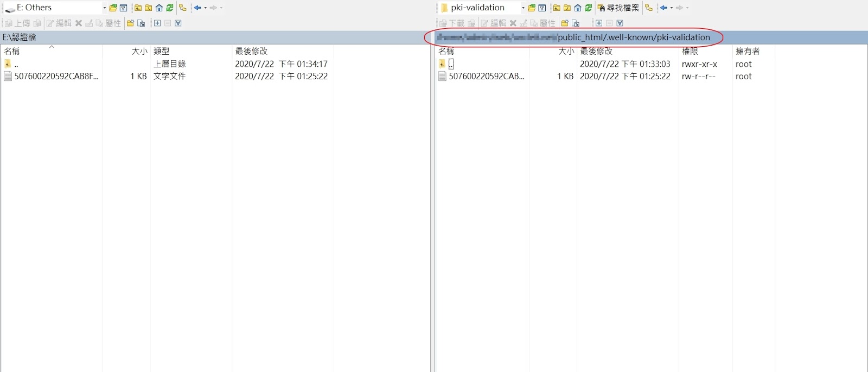Create new folder in remote panel

(565, 23)
